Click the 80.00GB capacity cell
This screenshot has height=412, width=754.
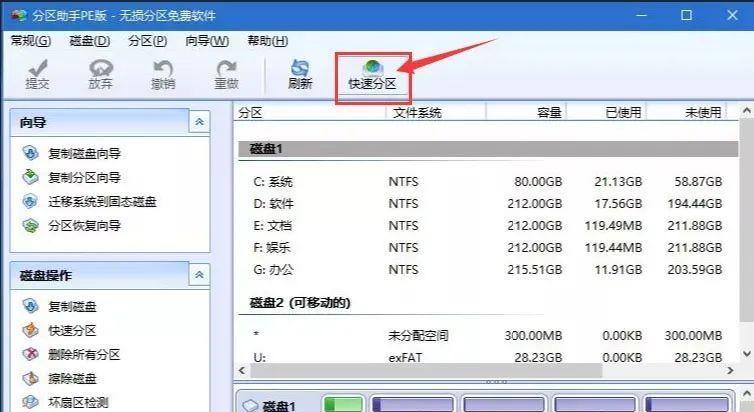pos(538,182)
